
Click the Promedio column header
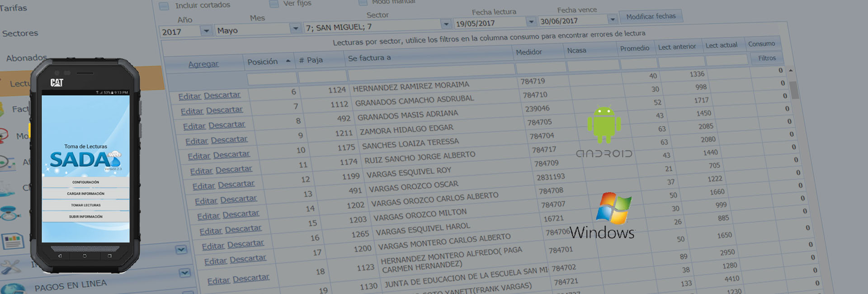635,48
